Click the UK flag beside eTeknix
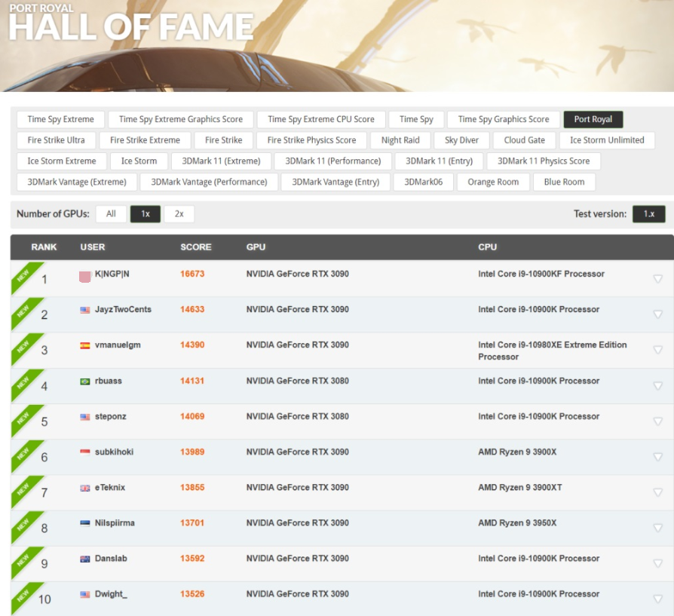The height and width of the screenshot is (616, 674). click(85, 488)
